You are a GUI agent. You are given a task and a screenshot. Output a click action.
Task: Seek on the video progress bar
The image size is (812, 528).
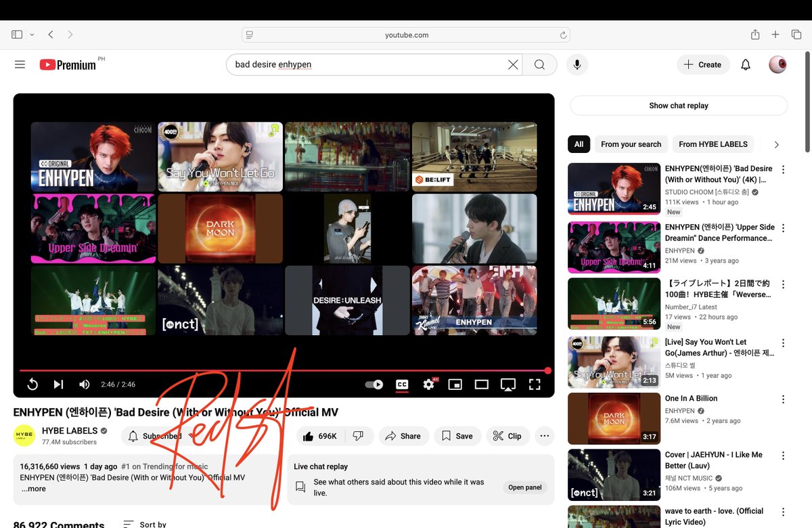[284, 370]
